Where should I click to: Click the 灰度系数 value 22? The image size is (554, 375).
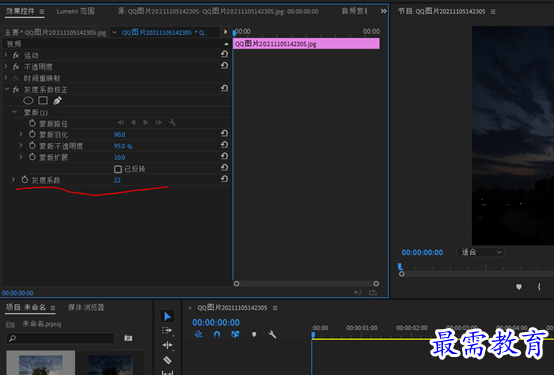(117, 180)
